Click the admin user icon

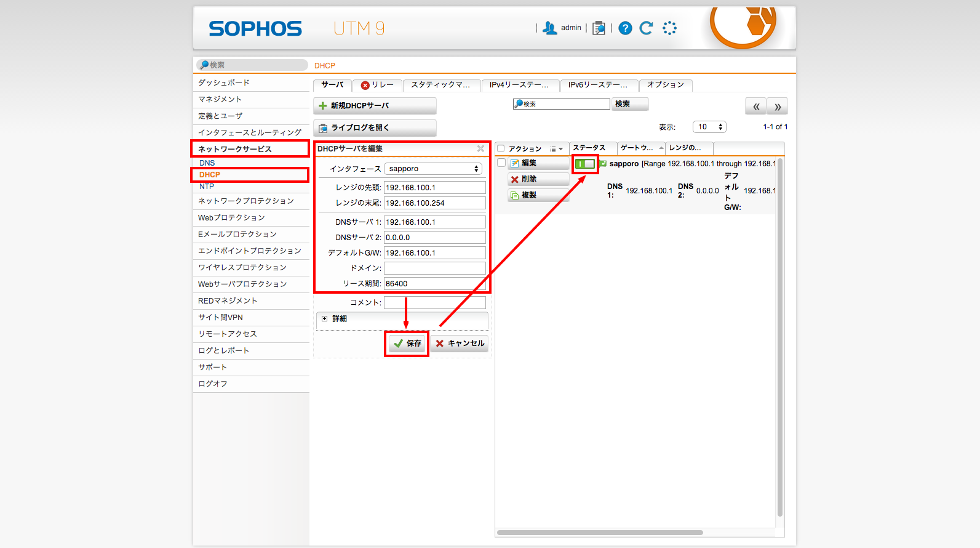[549, 28]
